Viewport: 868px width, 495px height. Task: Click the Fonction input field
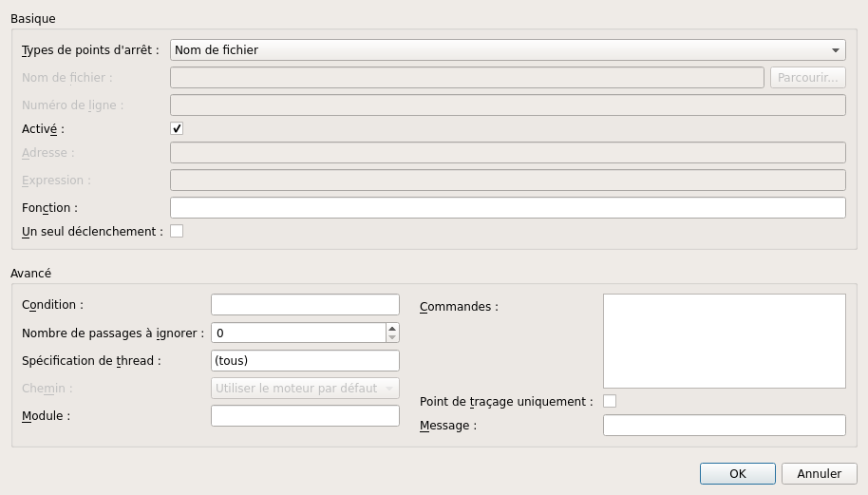[x=507, y=207]
